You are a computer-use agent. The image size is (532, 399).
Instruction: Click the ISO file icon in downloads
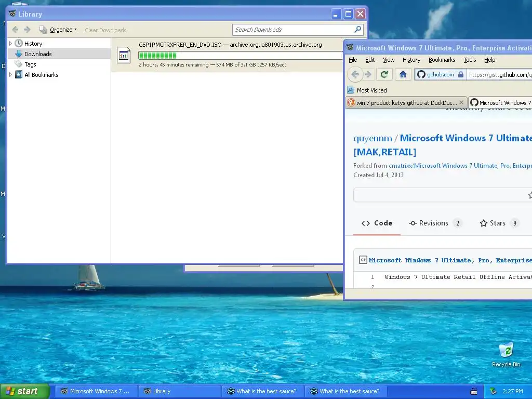pyautogui.click(x=124, y=55)
